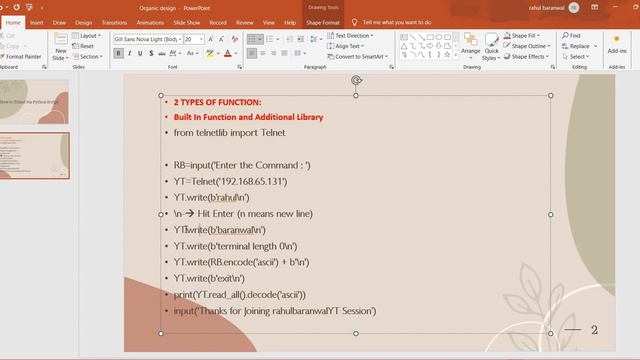640x360 pixels.
Task: Open the Animations tab
Action: 150,23
